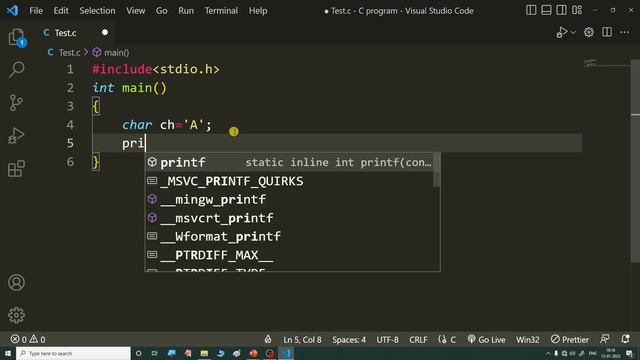Viewport: 640px width, 360px height.
Task: Toggle the Primary Side Bar layout button
Action: point(531,10)
